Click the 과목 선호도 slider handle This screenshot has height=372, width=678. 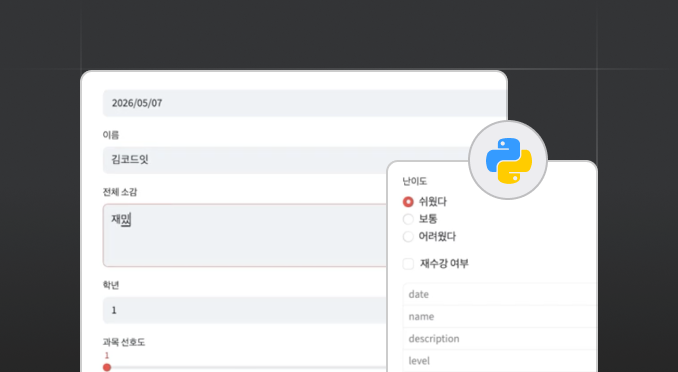pyautogui.click(x=107, y=367)
